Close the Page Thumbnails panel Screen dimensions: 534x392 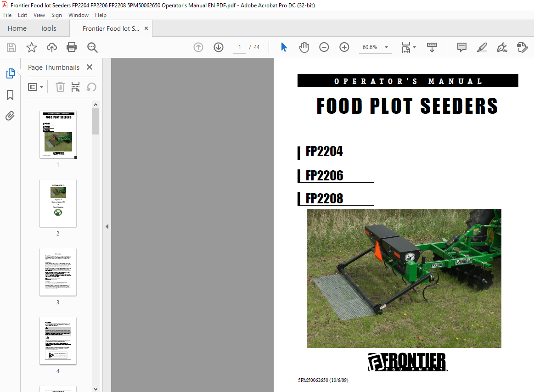click(90, 67)
